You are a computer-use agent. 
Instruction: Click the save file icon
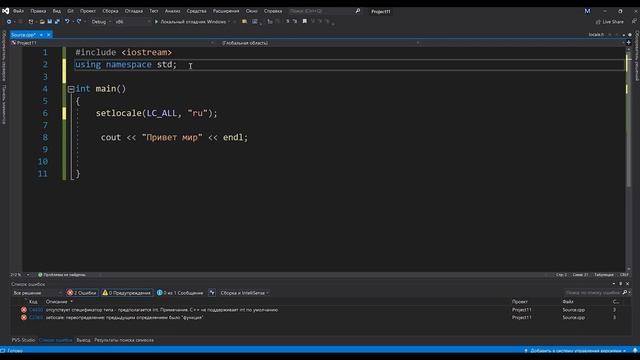pyautogui.click(x=49, y=22)
